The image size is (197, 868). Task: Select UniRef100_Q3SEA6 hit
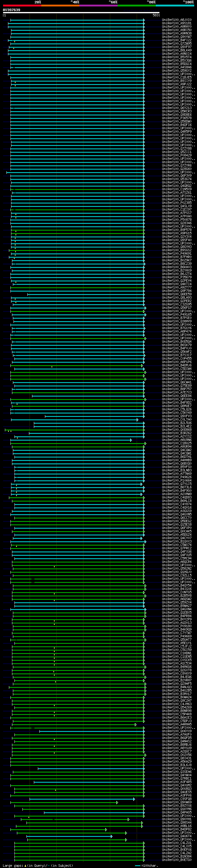point(177,772)
